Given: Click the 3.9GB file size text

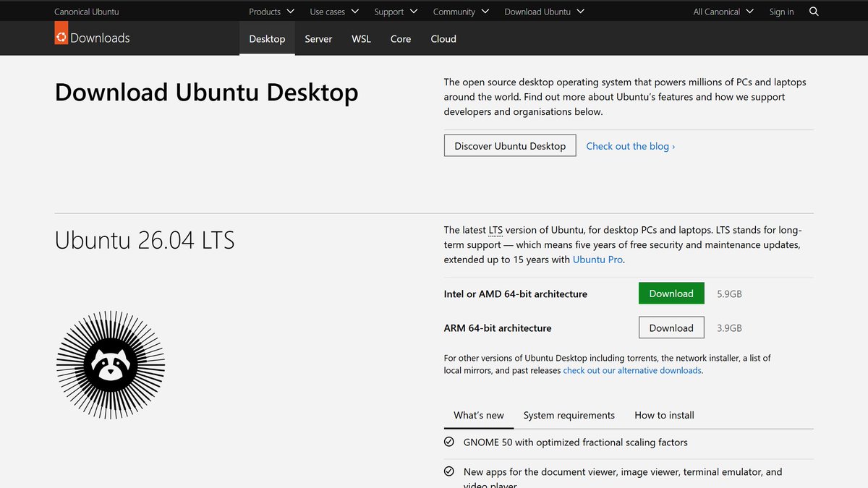Looking at the screenshot, I should (x=729, y=328).
